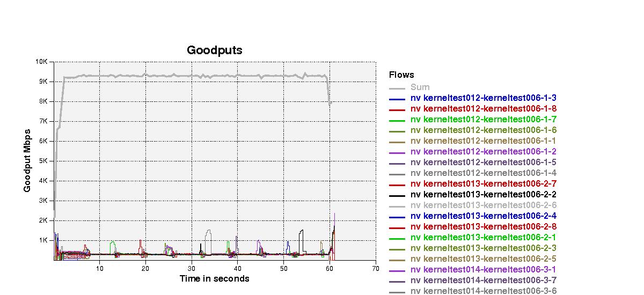Click the blue line swatch for kerneltest013-kerneltest006-2-4

point(397,217)
